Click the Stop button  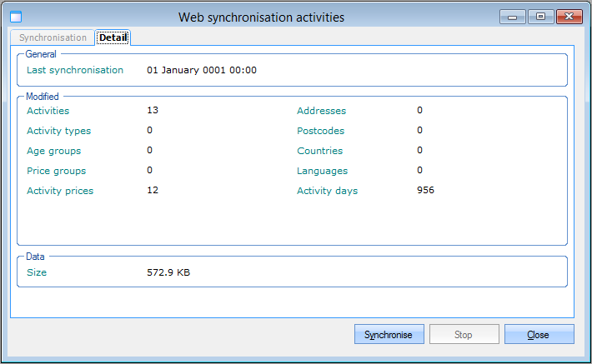coord(463,335)
